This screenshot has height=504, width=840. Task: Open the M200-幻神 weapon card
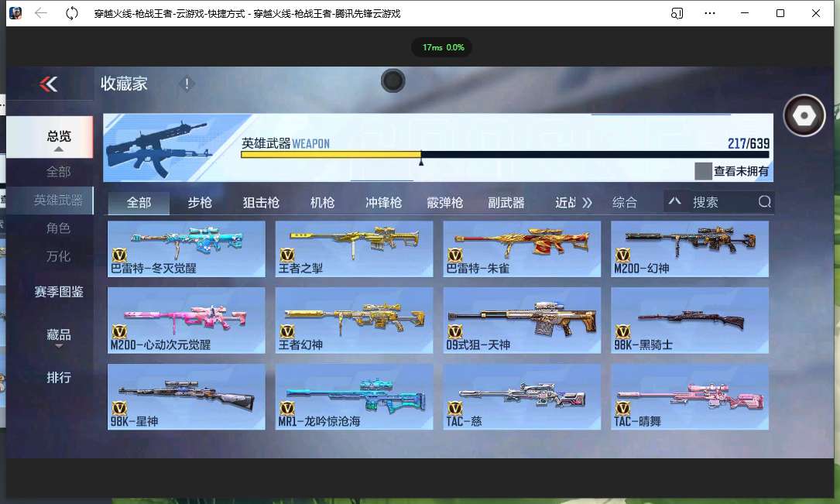(690, 249)
